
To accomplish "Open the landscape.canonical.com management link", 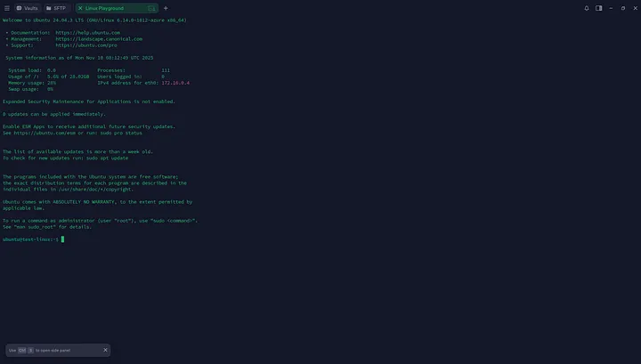I will [x=99, y=38].
